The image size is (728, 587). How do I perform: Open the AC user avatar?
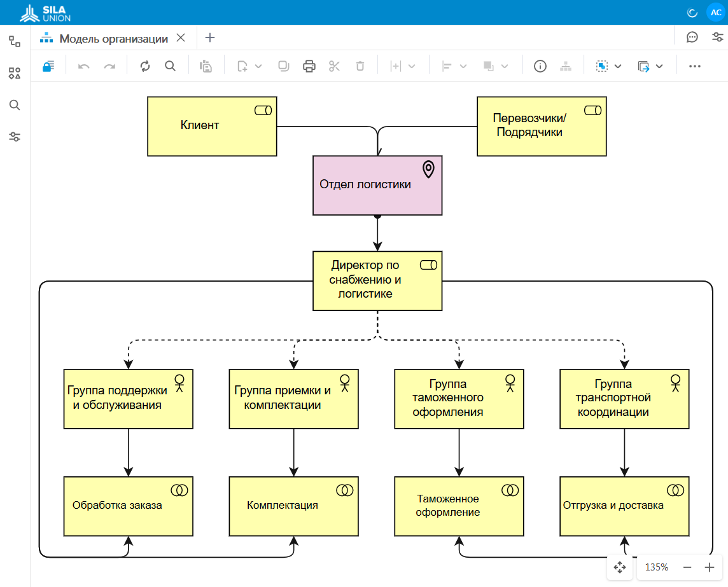pyautogui.click(x=715, y=13)
